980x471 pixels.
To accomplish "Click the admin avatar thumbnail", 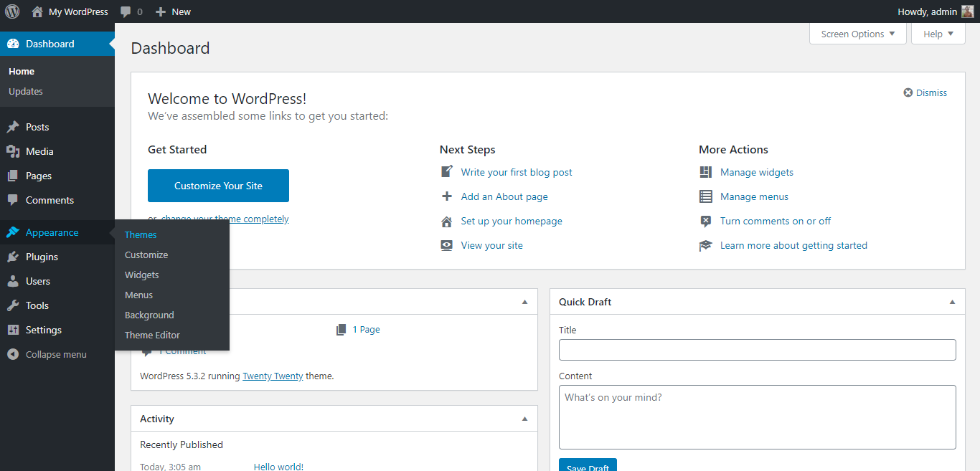I will 968,11.
